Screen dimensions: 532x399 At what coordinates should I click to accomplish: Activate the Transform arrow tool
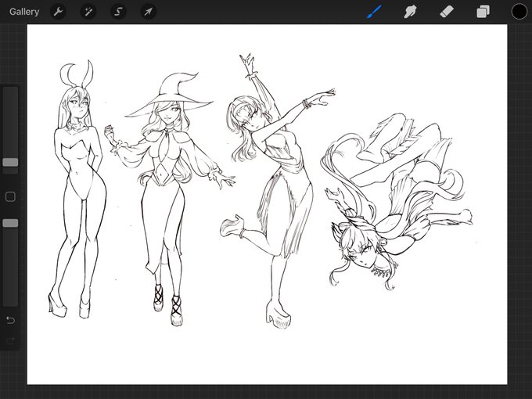tap(149, 12)
